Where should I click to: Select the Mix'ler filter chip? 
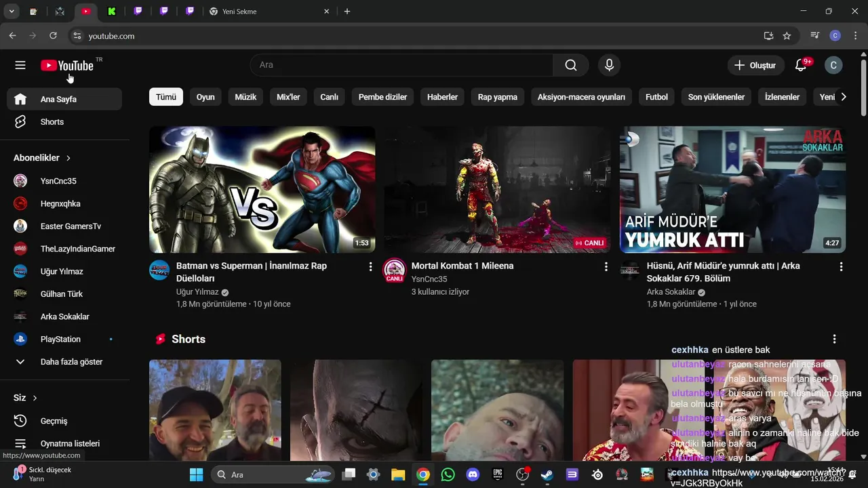coord(288,97)
